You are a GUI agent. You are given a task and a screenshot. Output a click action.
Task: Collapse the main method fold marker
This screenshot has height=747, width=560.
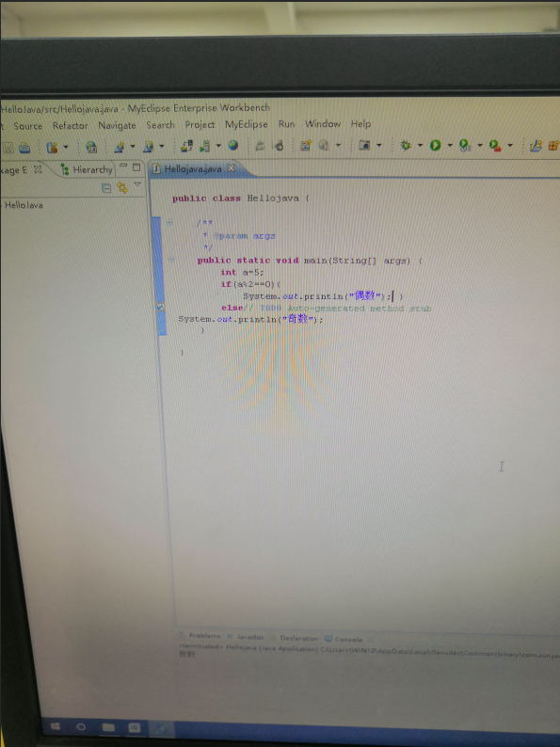[x=170, y=260]
